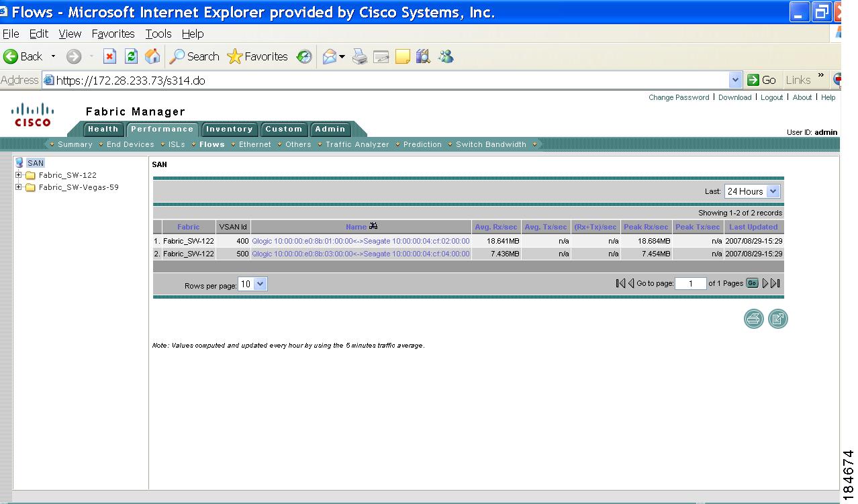Image resolution: width=858 pixels, height=504 pixels.
Task: Click the Help link in page header
Action: point(828,97)
